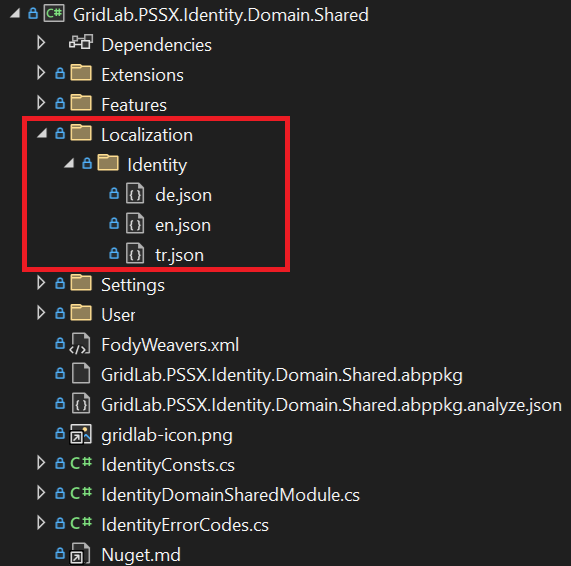
Task: Click the JSON file icon beside de.json
Action: coord(135,193)
